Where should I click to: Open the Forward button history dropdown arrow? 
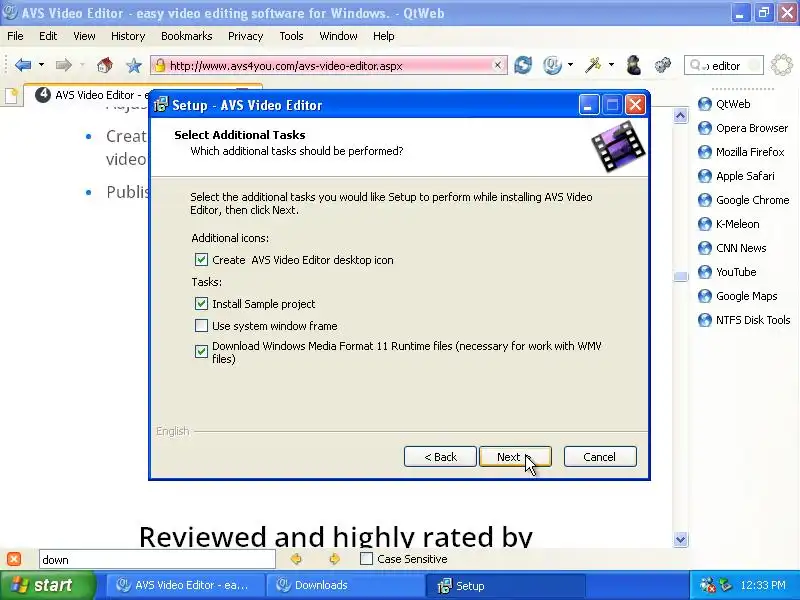[x=82, y=65]
